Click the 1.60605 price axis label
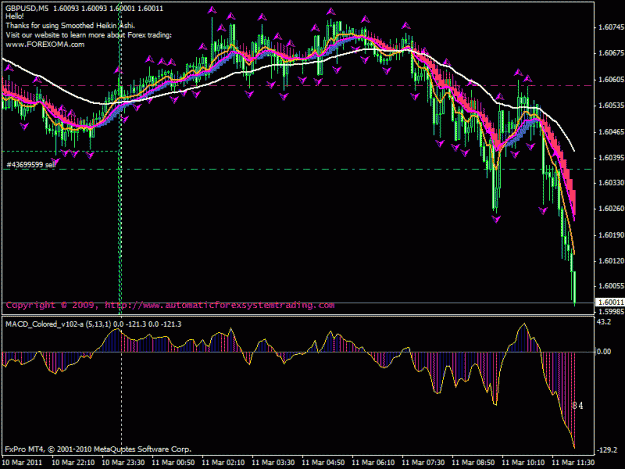Image resolution: width=625 pixels, height=469 pixels. (x=611, y=80)
